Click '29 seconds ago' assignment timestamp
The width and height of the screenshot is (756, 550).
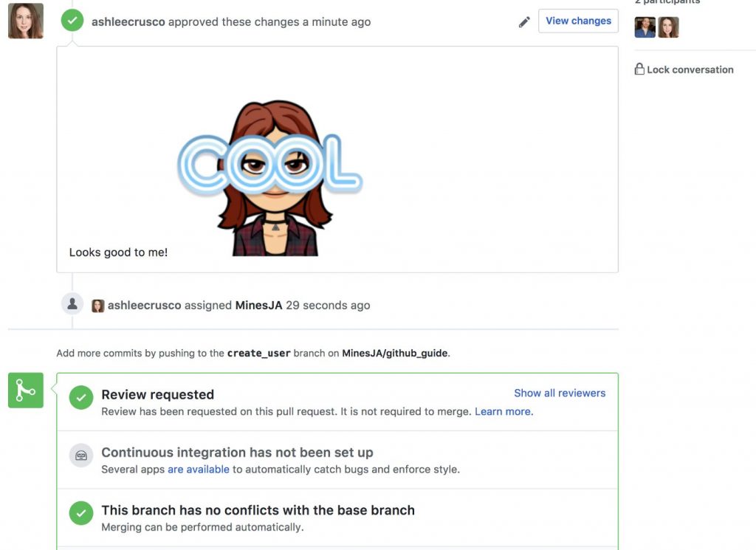tap(328, 305)
